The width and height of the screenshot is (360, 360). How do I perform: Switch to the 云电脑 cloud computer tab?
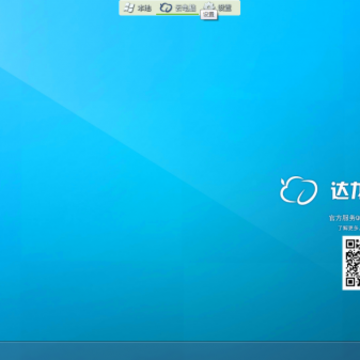186,8
